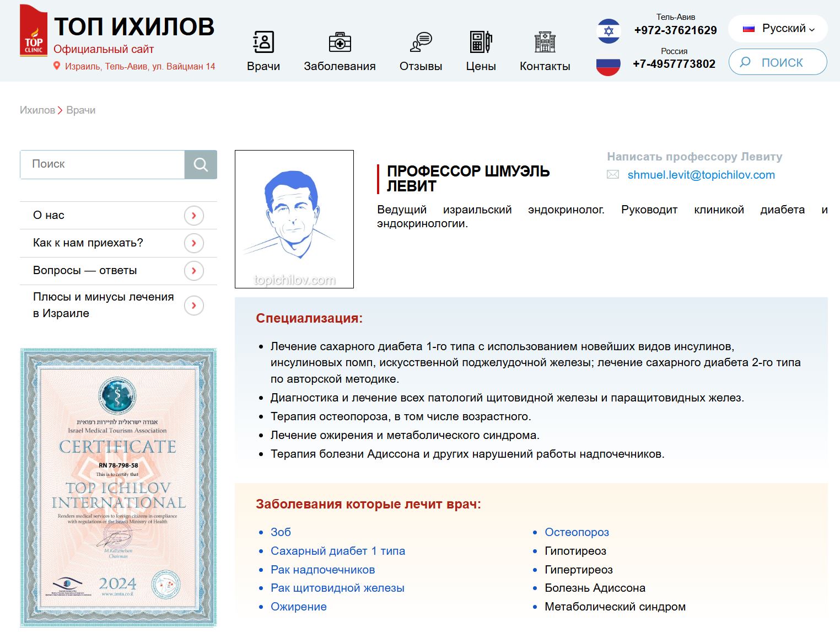Open the Зоб disease link
The width and height of the screenshot is (840, 632).
coord(281,532)
